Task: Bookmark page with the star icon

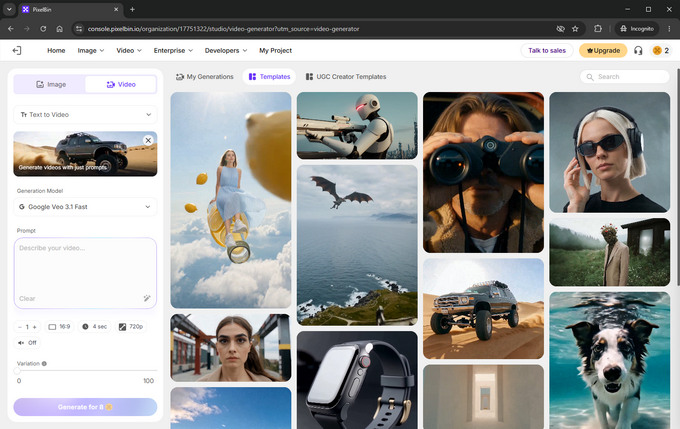Action: [x=575, y=29]
